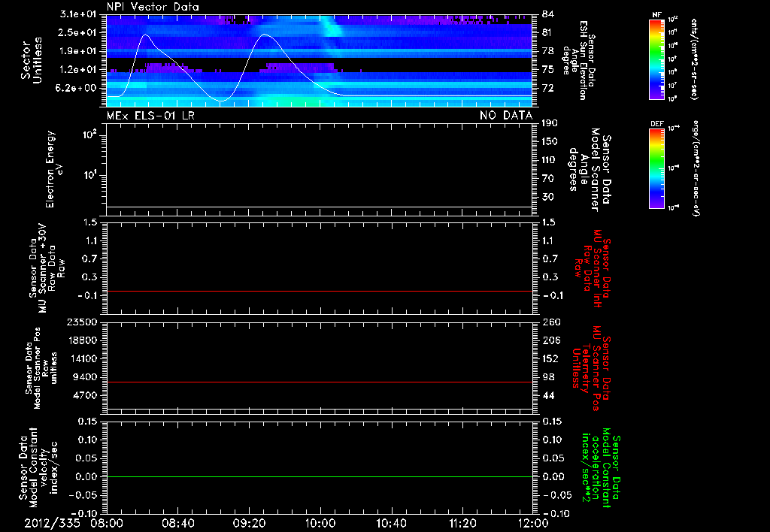Image resolution: width=770 pixels, height=532 pixels.
Task: Click the 'NO DATA' label
Action: (506, 115)
